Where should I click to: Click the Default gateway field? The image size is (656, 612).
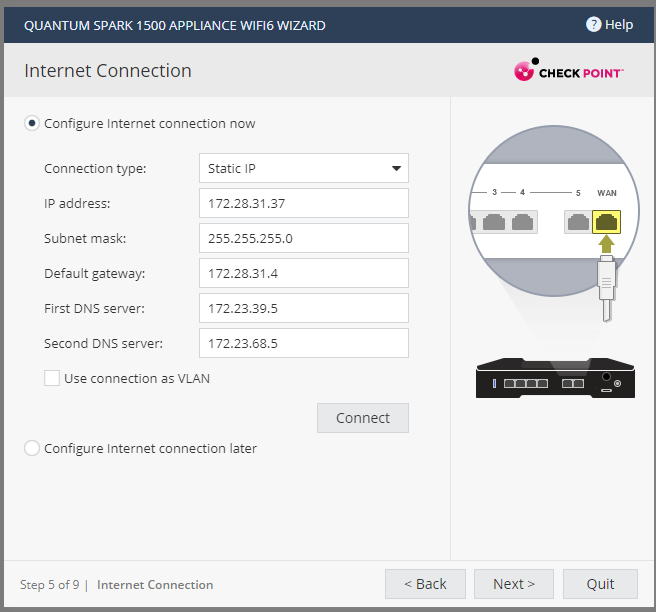[x=304, y=273]
